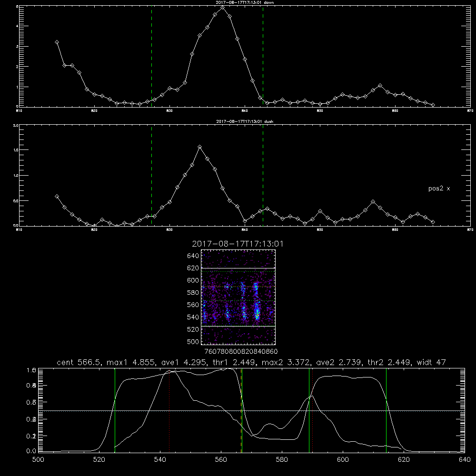The image size is (476, 476).
Task: Click the lower white horizontal line in the heatmap
Action: click(238, 327)
